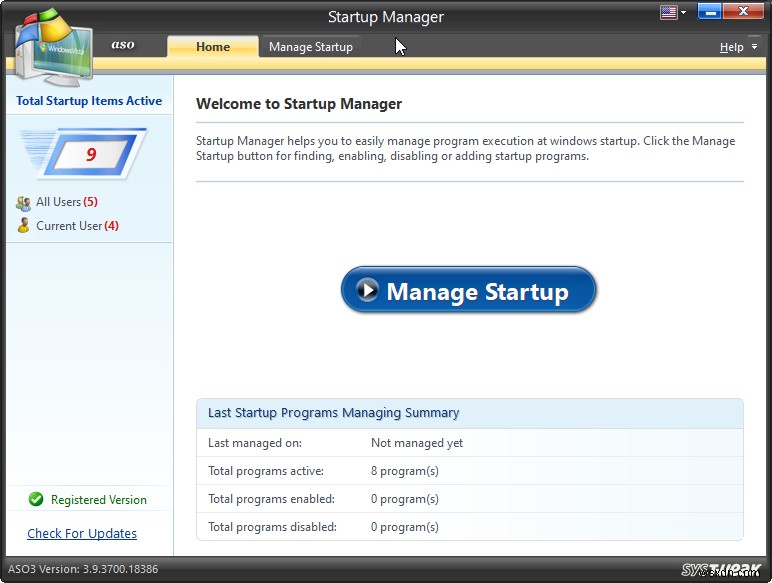Click the Total Startup Items Active heading

pos(89,100)
